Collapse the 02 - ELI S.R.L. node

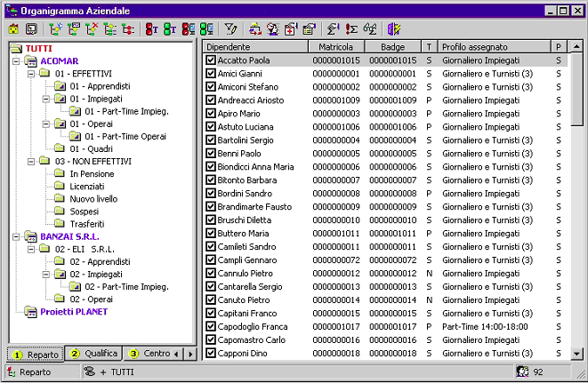(x=31, y=249)
